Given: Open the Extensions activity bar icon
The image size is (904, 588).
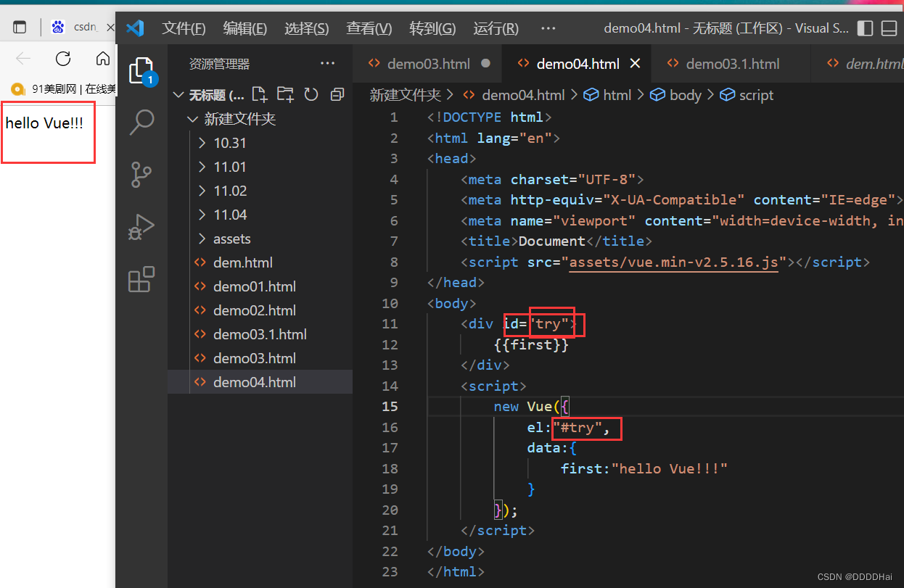Looking at the screenshot, I should 141,279.
